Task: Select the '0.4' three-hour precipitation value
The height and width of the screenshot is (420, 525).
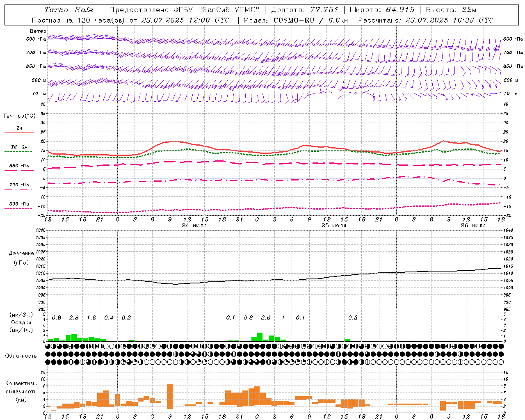Action: [109, 318]
